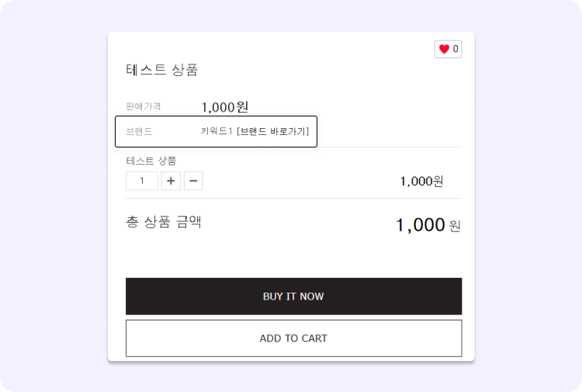582x392 pixels.
Task: Click the quantity input field showing 1
Action: 142,181
